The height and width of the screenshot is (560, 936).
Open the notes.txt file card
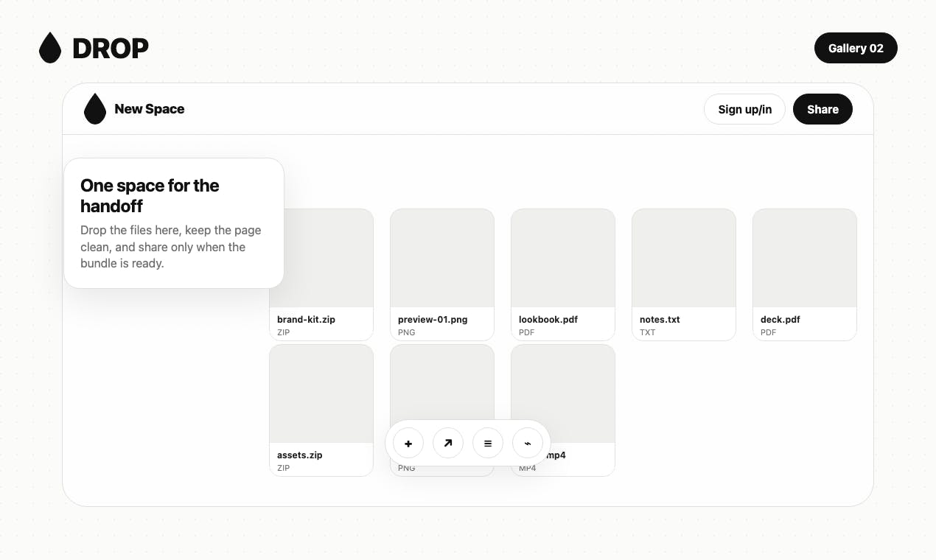[x=684, y=275]
